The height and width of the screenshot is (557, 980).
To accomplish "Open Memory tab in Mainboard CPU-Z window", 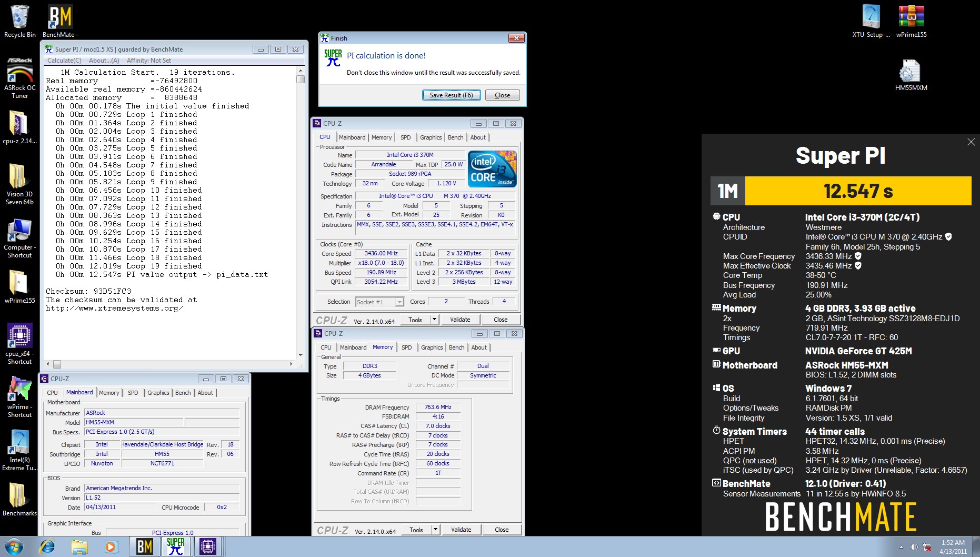I will coord(109,393).
